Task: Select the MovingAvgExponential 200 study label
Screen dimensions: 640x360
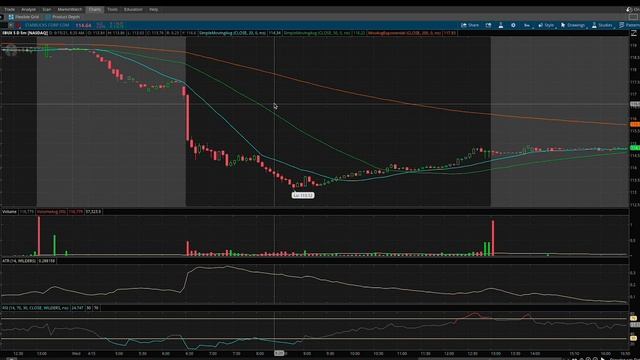Action: 404,33
